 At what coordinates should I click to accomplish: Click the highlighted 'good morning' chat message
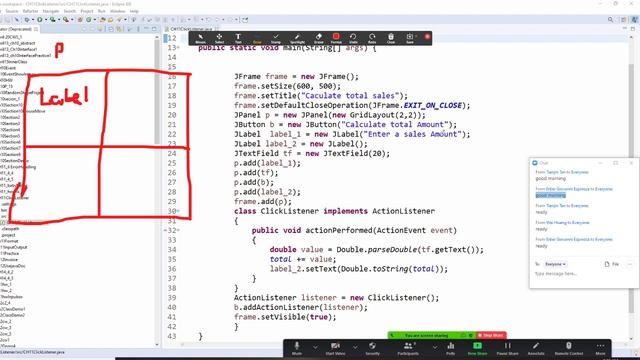pyautogui.click(x=551, y=196)
